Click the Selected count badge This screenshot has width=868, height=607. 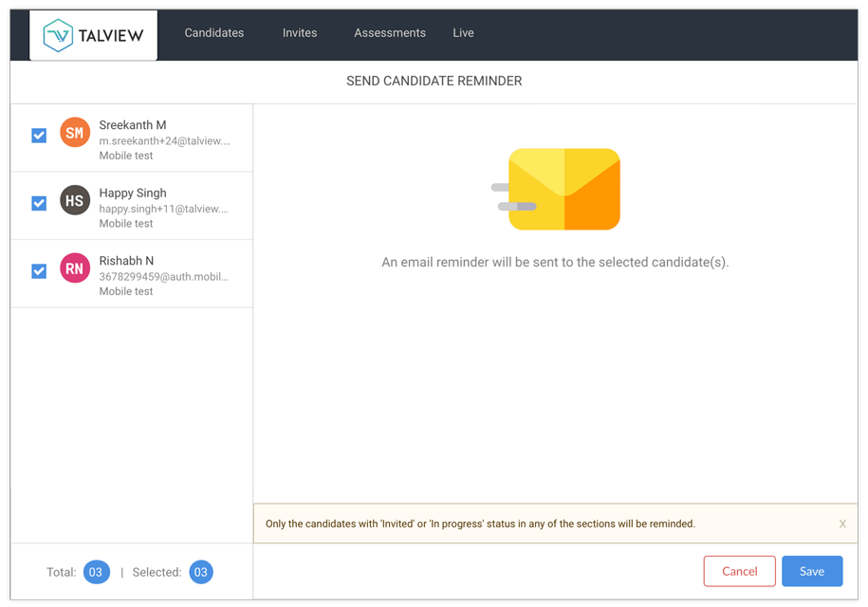coord(201,572)
